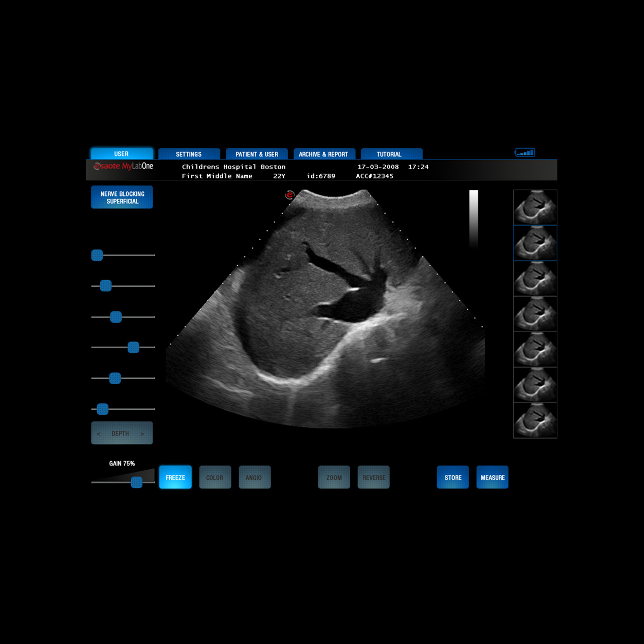Toggle the FREEZE button

175,477
